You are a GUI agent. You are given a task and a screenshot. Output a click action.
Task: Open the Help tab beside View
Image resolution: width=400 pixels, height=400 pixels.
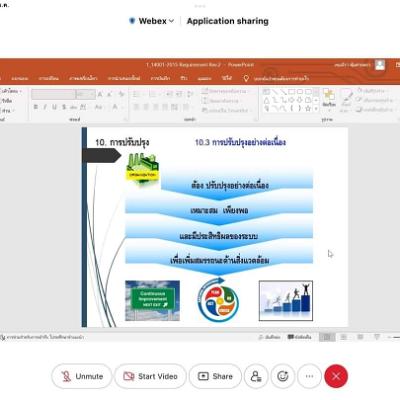coord(227,78)
